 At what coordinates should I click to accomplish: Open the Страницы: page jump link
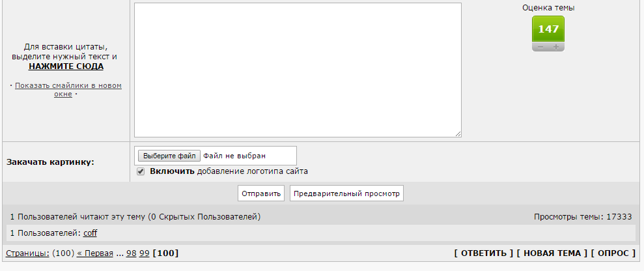coord(27,253)
